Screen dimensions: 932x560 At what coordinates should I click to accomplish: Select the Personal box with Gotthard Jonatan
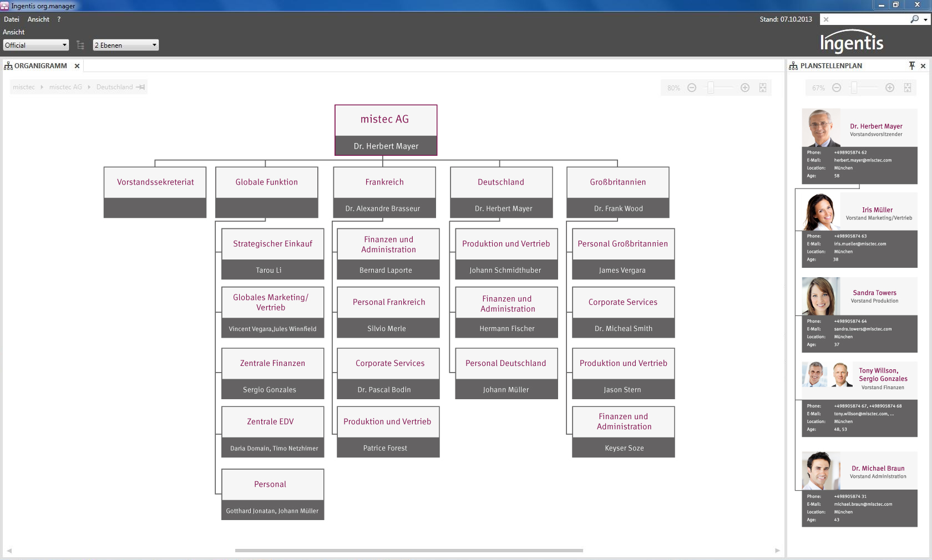tap(273, 495)
